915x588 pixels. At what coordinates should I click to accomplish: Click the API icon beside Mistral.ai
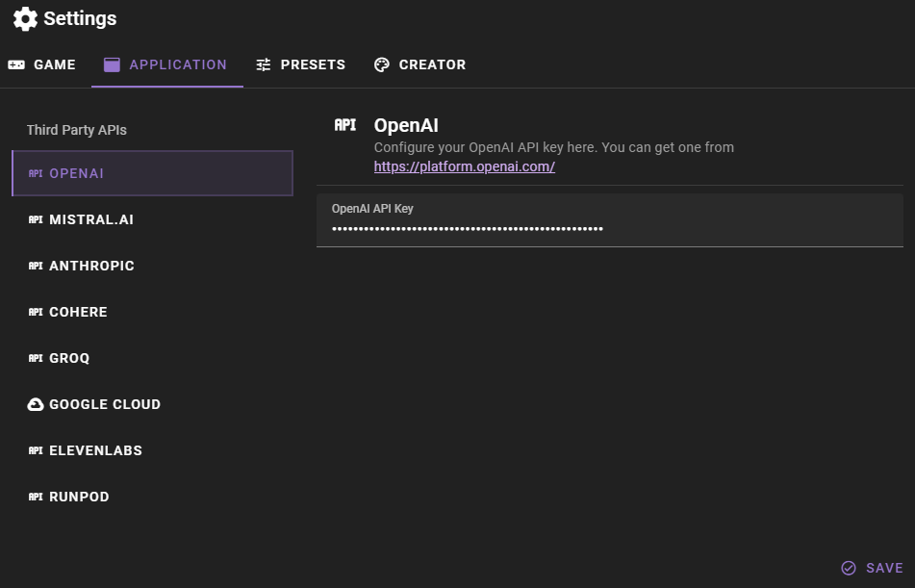click(36, 219)
